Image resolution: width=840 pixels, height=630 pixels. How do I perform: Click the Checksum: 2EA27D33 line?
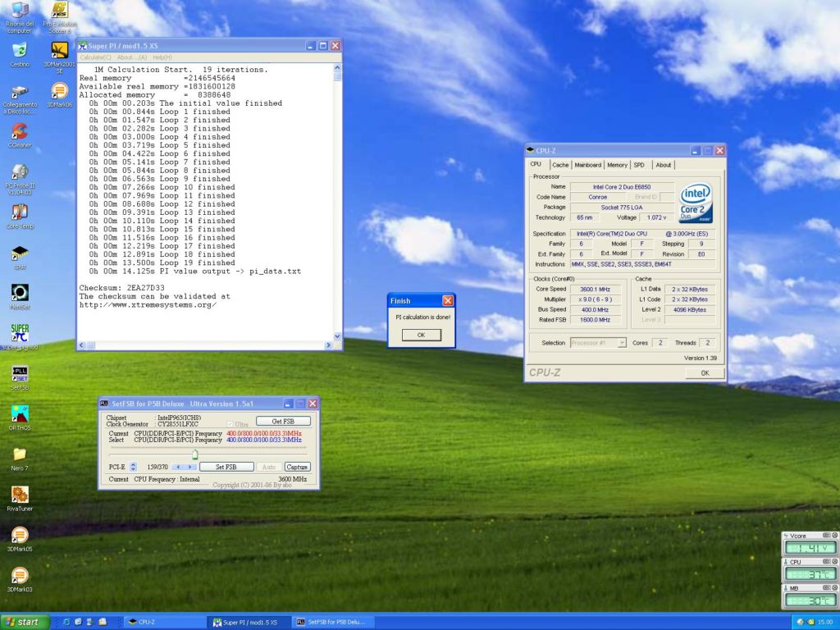click(x=121, y=288)
